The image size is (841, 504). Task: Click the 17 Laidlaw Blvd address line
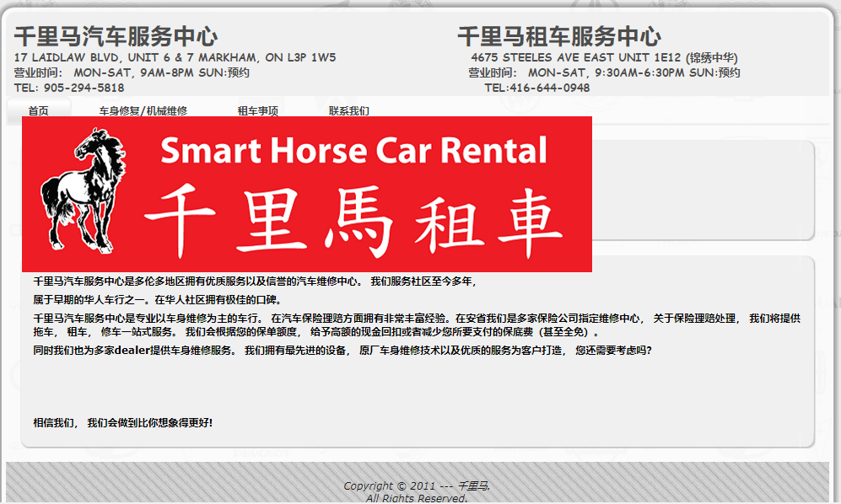coord(175,58)
